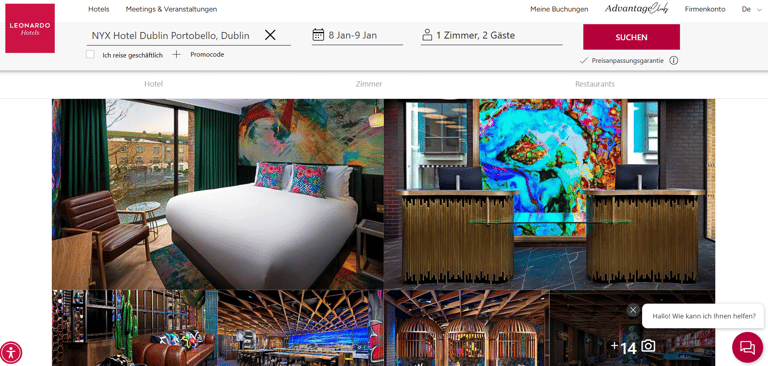This screenshot has height=366, width=768.
Task: Open the chat bubble button
Action: (x=747, y=347)
